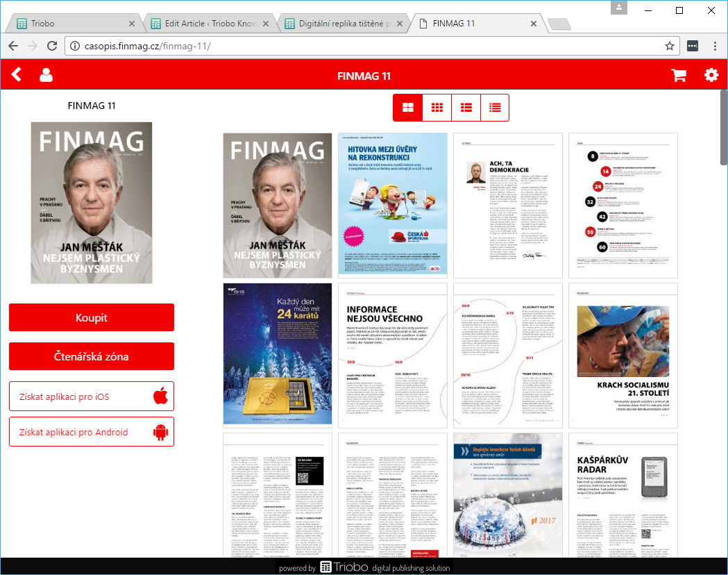Open the Chrome three-dot menu

coord(714,46)
